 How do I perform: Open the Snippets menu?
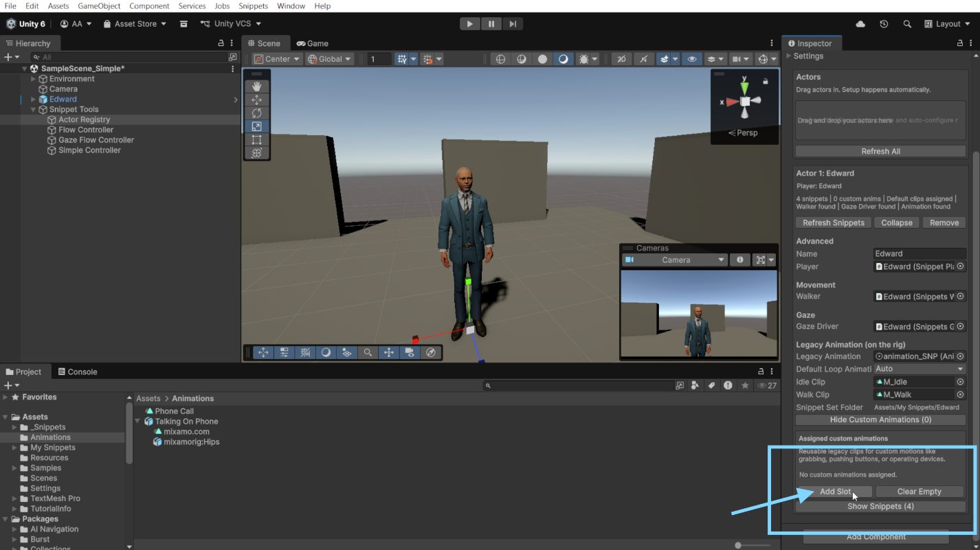pyautogui.click(x=253, y=6)
